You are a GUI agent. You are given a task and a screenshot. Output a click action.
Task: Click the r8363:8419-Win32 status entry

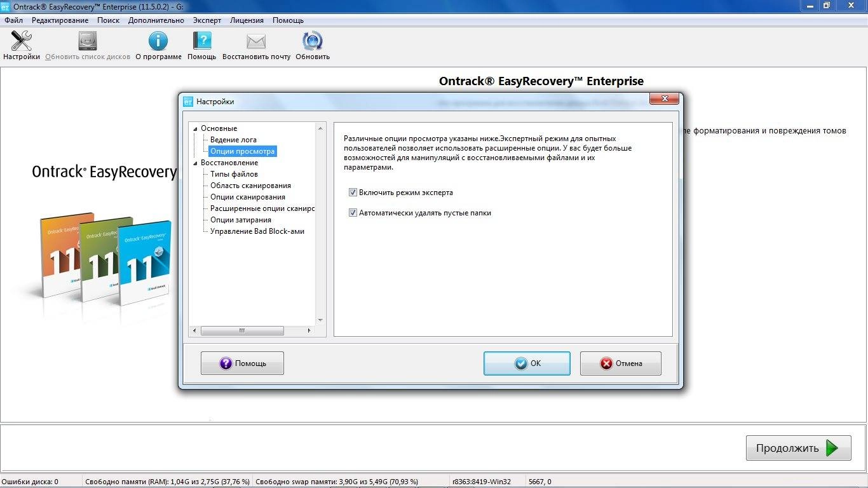click(x=481, y=482)
